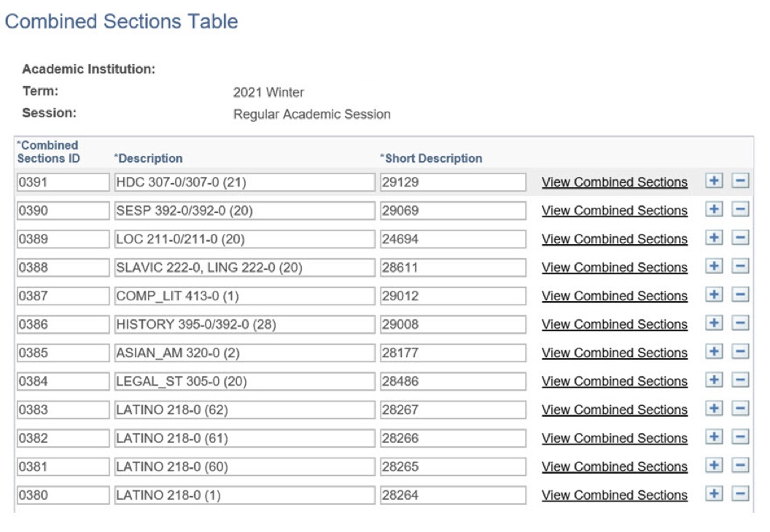Viewport: 770px width, 532px height.
Task: View combined sections for HDC 307-0/307-0
Action: tap(614, 182)
